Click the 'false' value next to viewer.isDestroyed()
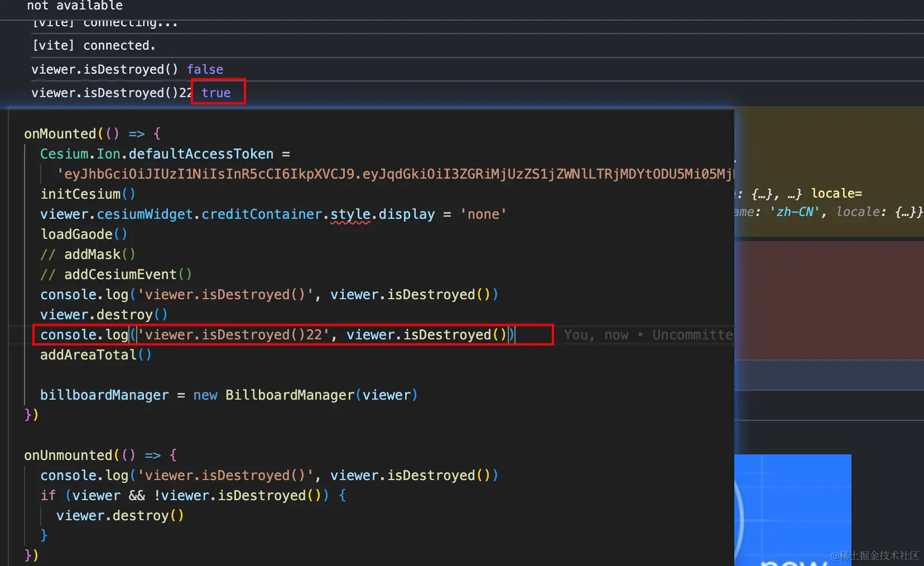The width and height of the screenshot is (924, 566). (205, 69)
